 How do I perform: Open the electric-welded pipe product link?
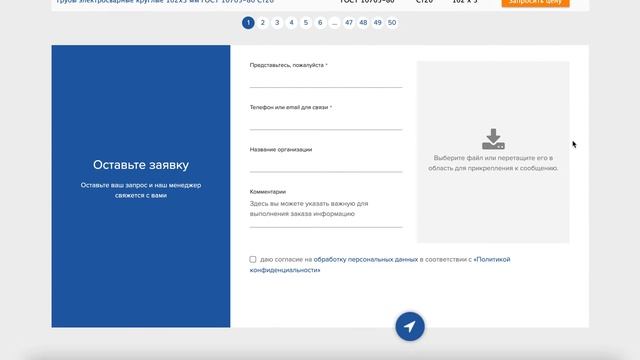click(x=165, y=2)
